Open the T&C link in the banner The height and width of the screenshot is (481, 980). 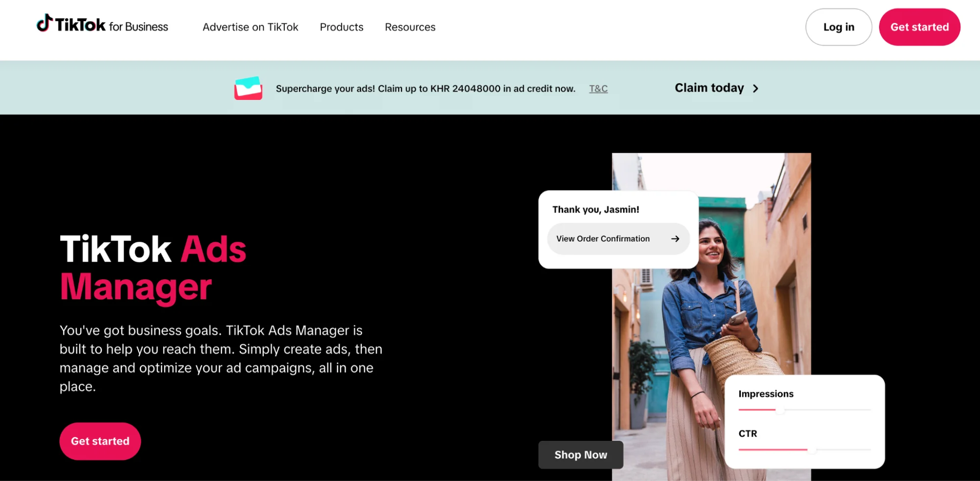click(598, 89)
